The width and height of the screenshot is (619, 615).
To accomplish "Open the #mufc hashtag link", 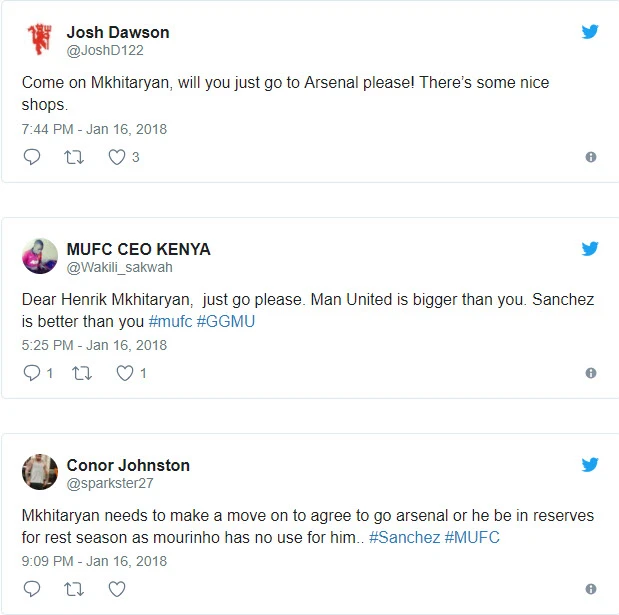I will coord(171,321).
